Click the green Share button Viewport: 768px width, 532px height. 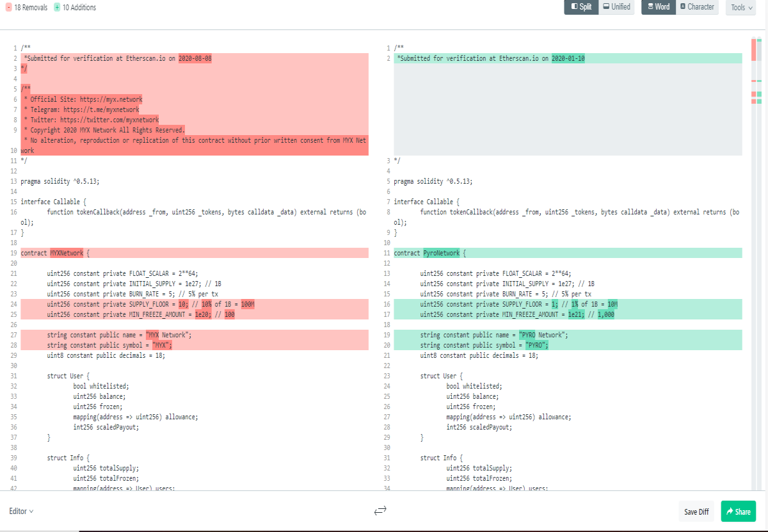click(738, 512)
